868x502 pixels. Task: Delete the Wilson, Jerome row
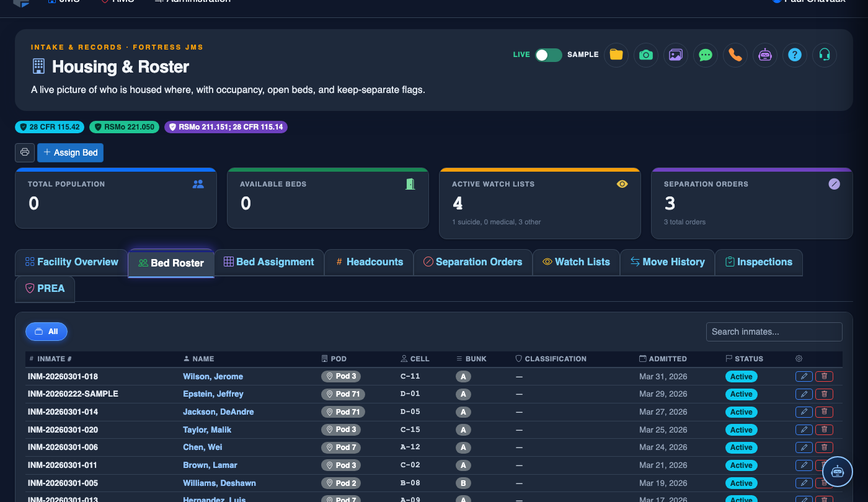(824, 376)
